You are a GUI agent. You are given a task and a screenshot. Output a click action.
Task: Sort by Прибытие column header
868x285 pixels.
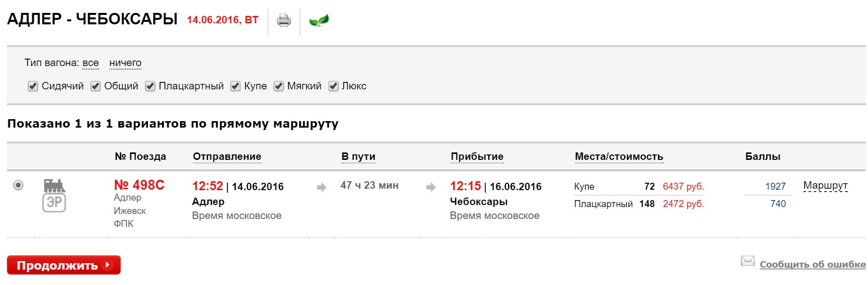(x=476, y=156)
